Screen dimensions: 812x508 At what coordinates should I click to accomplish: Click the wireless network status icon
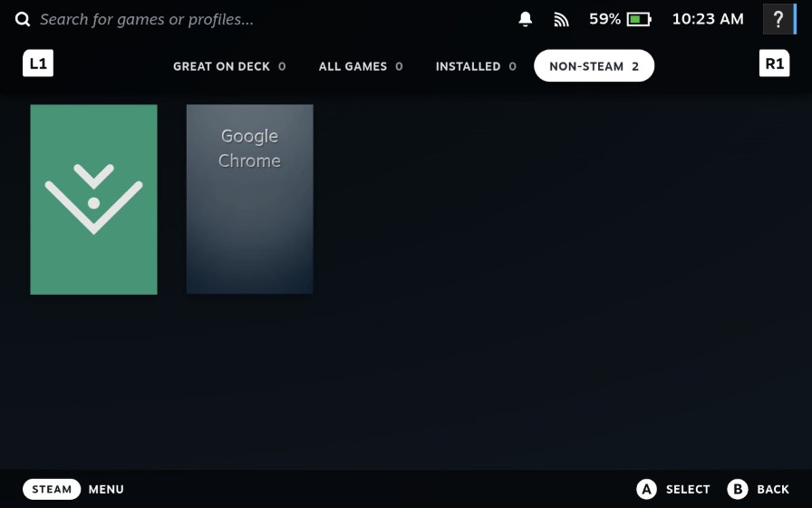pos(561,19)
